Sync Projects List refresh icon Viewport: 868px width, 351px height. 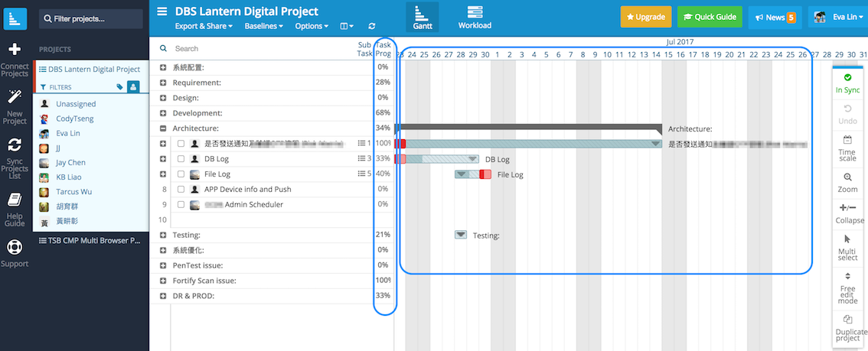coord(15,145)
